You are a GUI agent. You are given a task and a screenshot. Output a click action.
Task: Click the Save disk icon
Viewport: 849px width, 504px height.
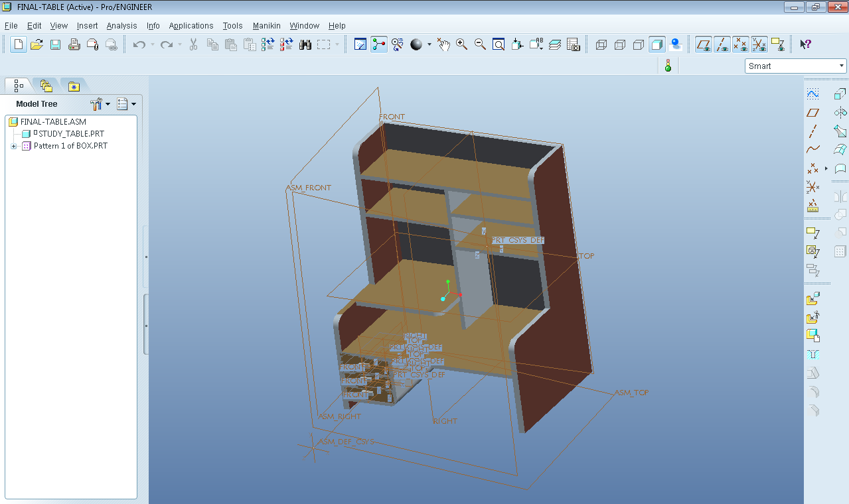click(x=55, y=44)
